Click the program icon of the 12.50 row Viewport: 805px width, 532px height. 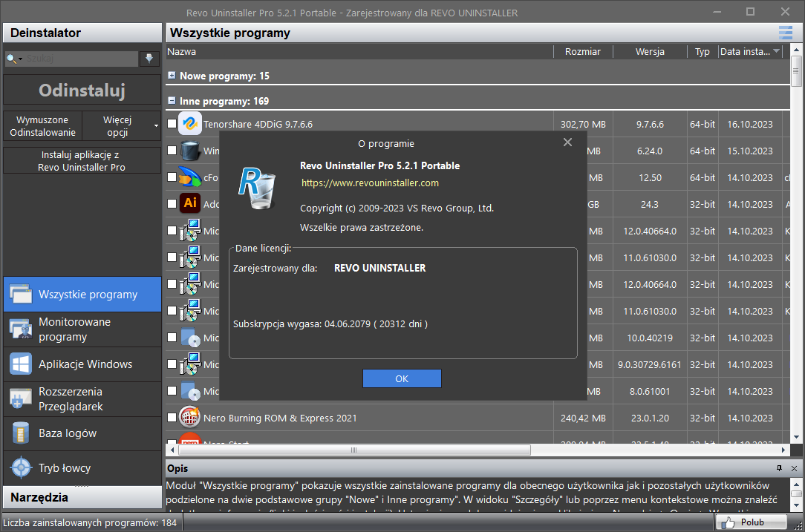[x=190, y=177]
